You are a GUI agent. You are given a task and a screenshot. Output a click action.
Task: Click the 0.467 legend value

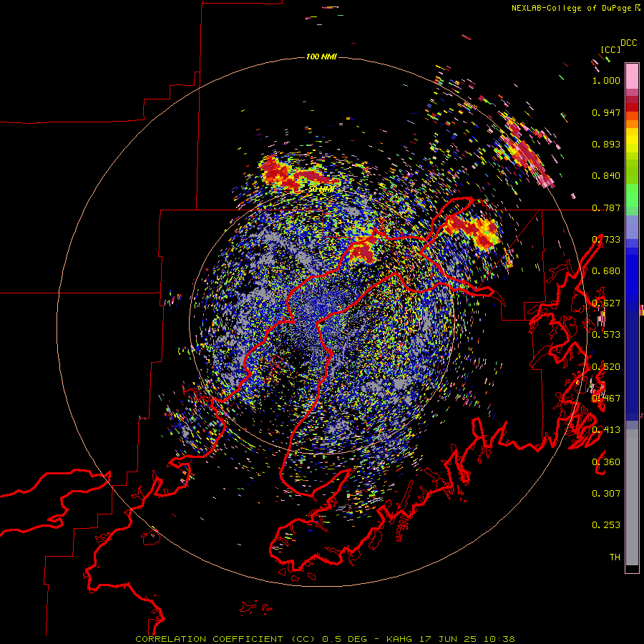(606, 399)
